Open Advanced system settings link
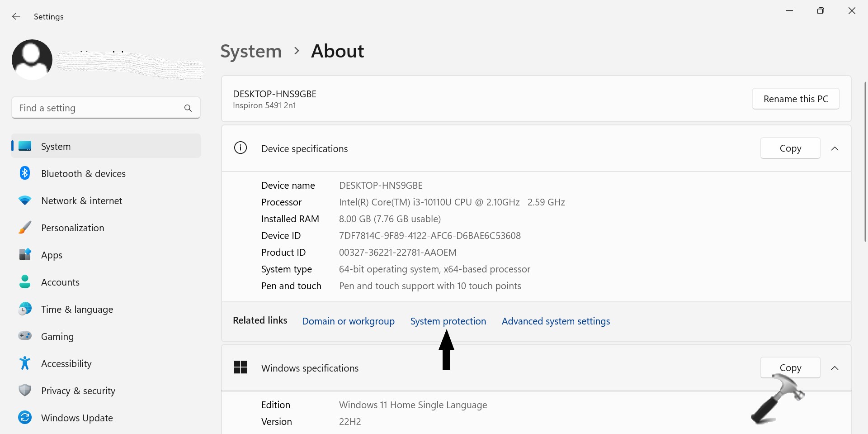The image size is (868, 434). click(x=556, y=321)
